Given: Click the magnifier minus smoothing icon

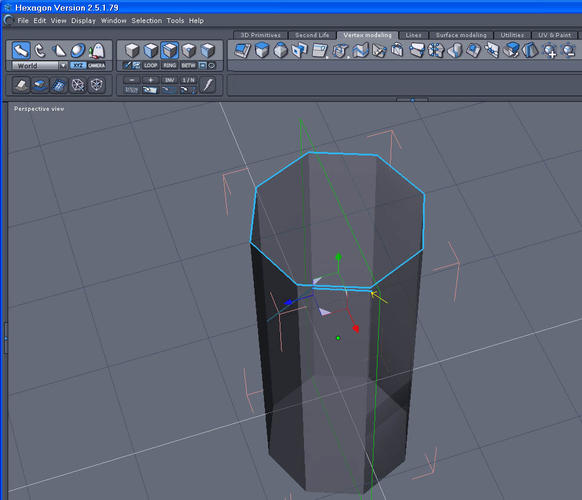Looking at the screenshot, I should (x=568, y=50).
